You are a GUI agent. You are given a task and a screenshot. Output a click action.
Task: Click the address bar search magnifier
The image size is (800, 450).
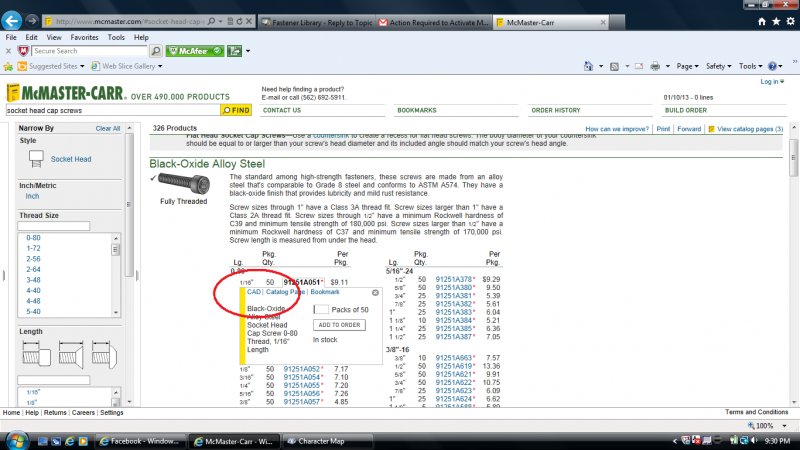click(211, 21)
